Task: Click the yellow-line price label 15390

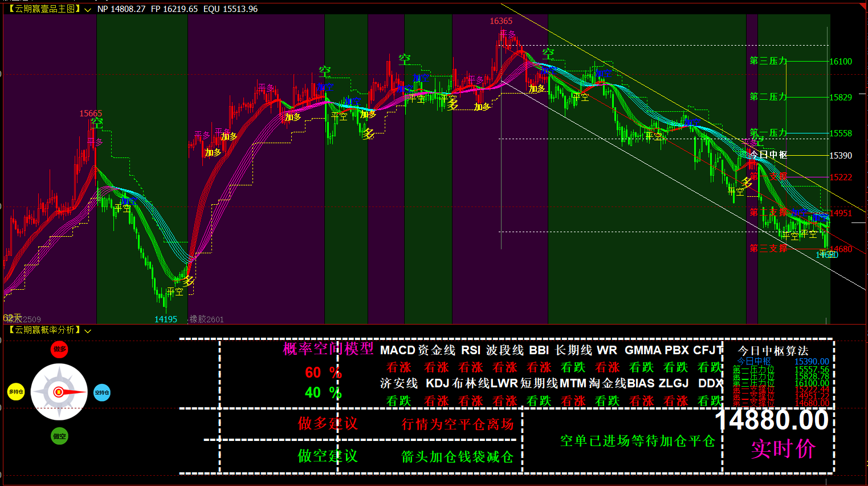Action: tap(841, 156)
